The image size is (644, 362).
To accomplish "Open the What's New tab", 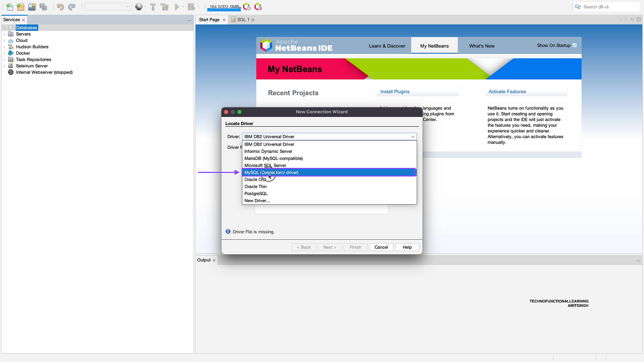I will click(481, 46).
